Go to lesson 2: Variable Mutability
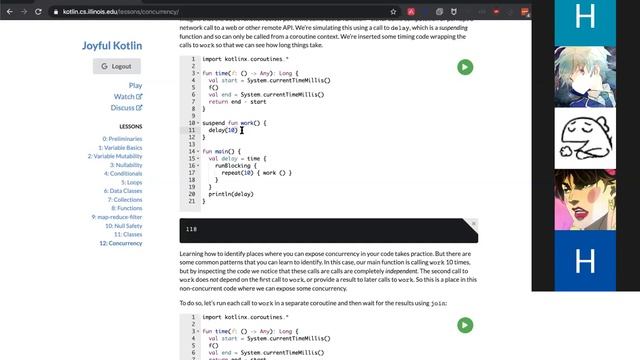Viewport: 640px width, 360px height. point(115,156)
